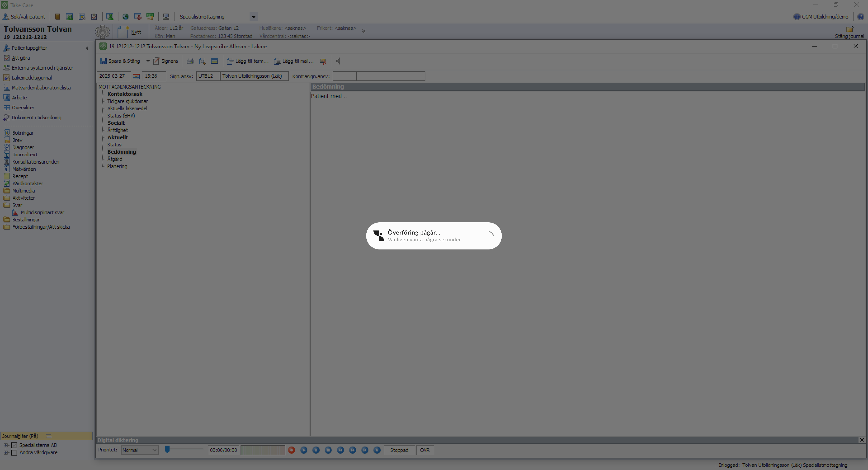Click the window with red cross icon
Image resolution: width=868 pixels, height=470 pixels.
pos(137,16)
